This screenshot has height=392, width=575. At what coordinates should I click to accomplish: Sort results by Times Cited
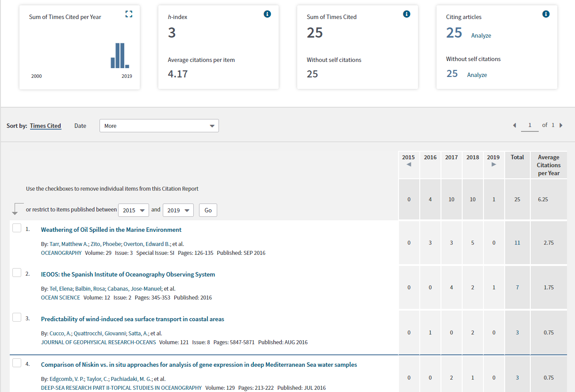coord(45,126)
